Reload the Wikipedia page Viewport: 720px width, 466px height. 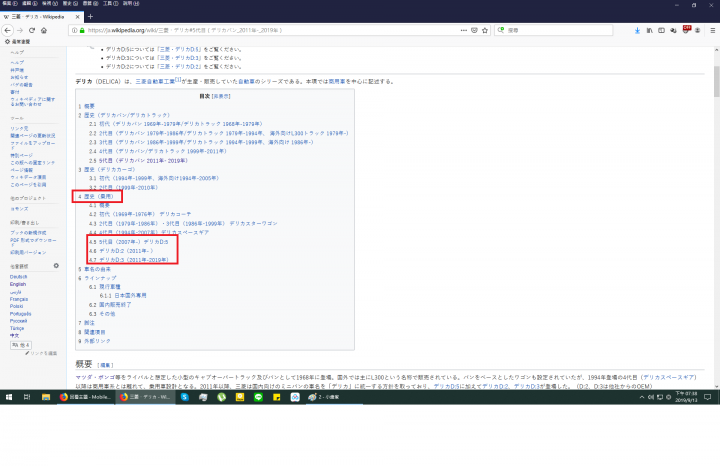(x=32, y=30)
